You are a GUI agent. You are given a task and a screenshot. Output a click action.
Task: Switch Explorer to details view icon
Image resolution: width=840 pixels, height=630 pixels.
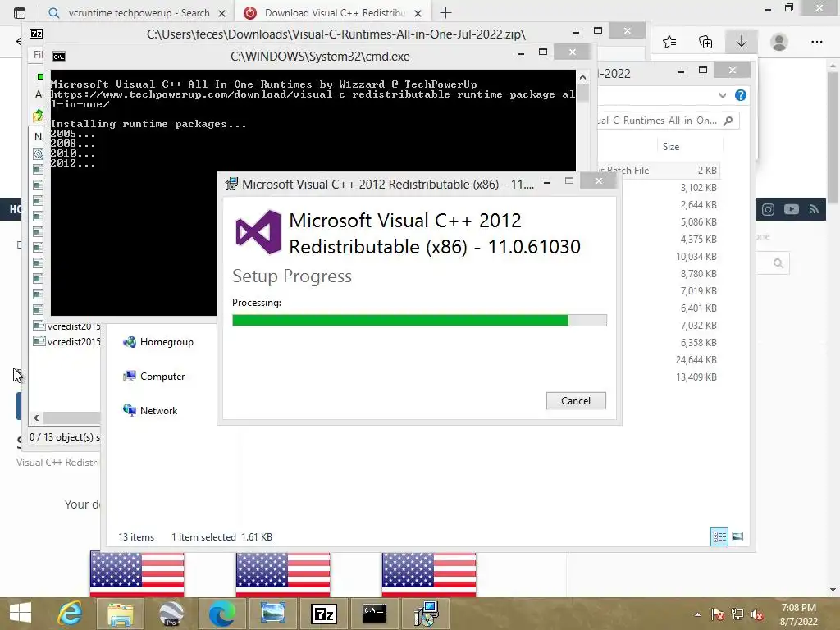pyautogui.click(x=719, y=536)
